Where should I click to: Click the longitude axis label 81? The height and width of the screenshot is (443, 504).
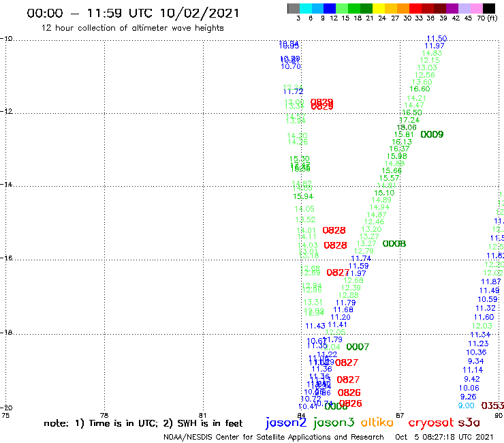pos(202,415)
